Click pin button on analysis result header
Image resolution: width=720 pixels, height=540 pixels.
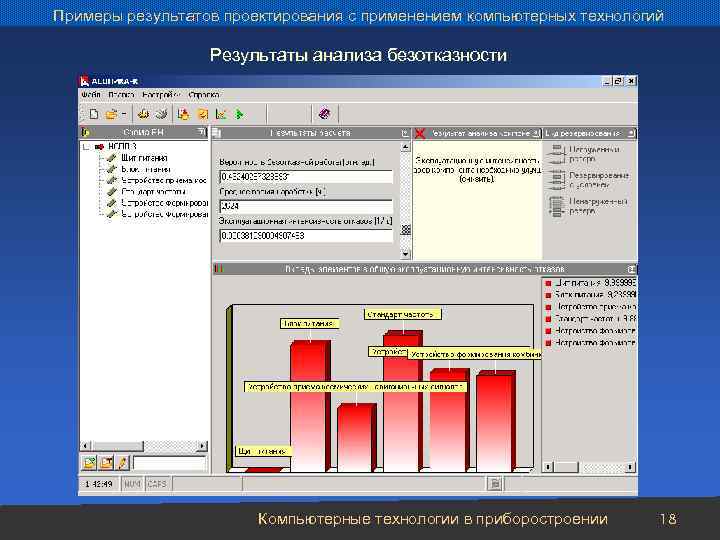(x=536, y=134)
